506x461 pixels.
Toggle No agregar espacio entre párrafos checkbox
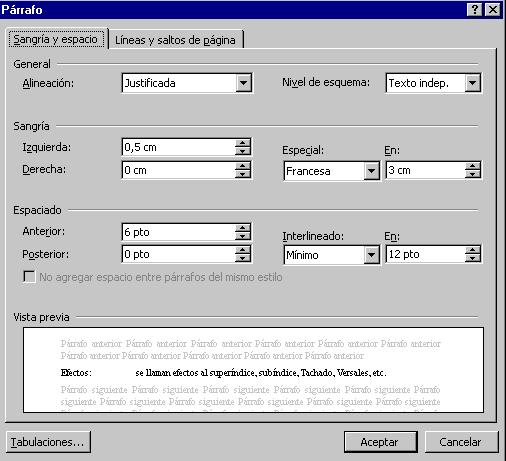(x=29, y=277)
